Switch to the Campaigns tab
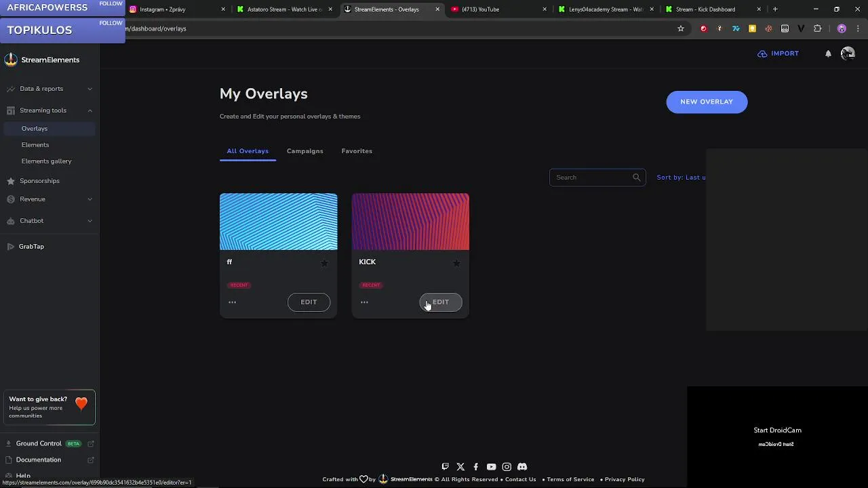The width and height of the screenshot is (868, 488). 304,151
